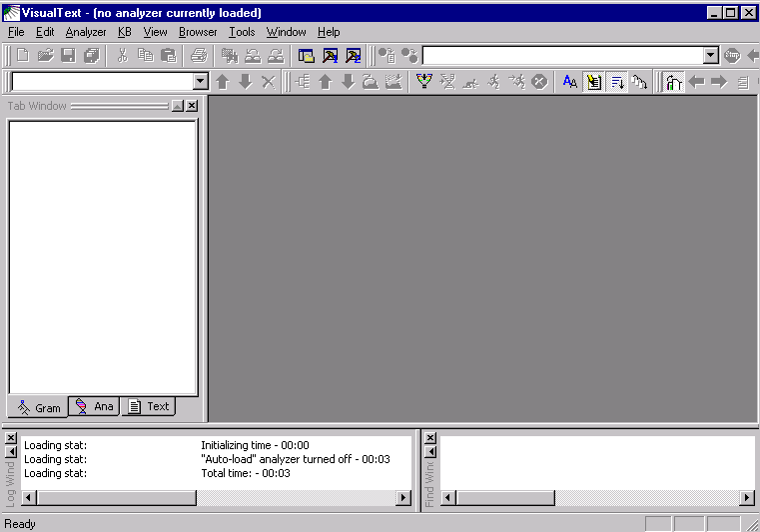760x532 pixels.
Task: Click the Print icon
Action: 199,55
